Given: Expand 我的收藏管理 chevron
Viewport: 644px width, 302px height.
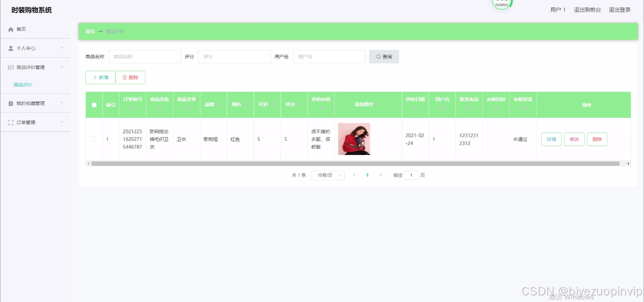Looking at the screenshot, I should pos(62,103).
